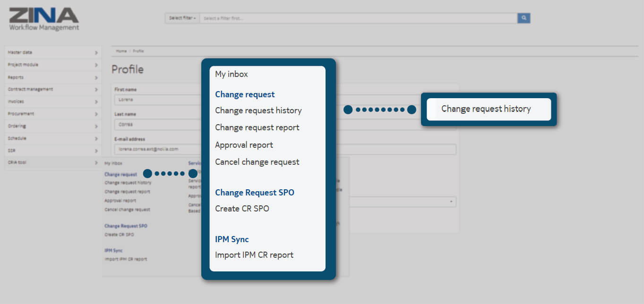The width and height of the screenshot is (644, 304).
Task: Click Import IPM CR report in enlarged menu
Action: pos(254,255)
